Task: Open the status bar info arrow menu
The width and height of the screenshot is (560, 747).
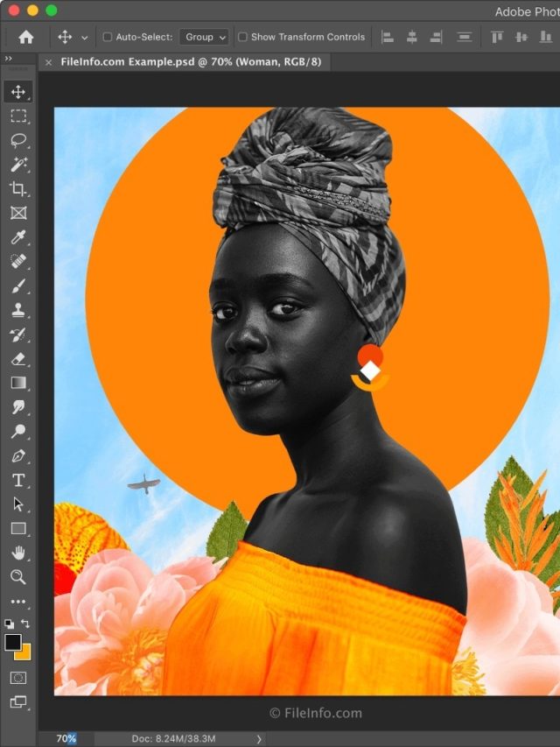Action: tap(259, 739)
